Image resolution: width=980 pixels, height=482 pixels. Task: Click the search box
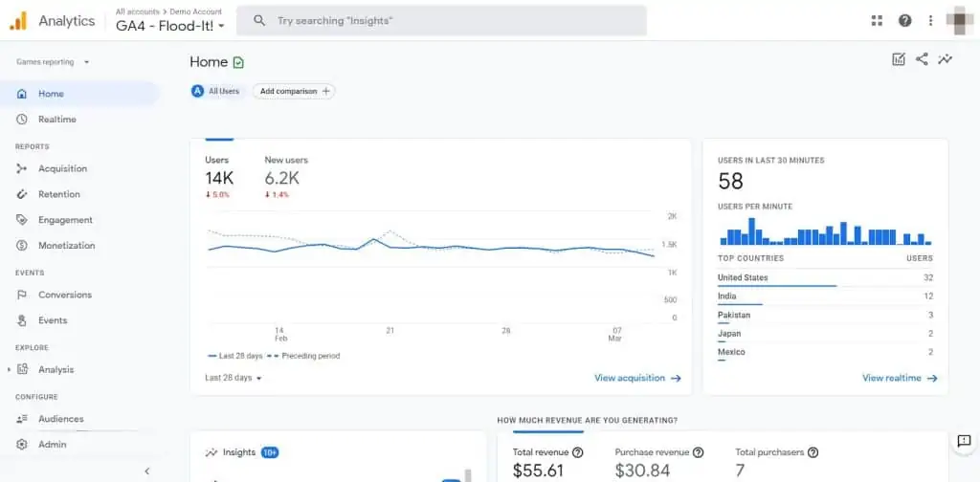click(x=441, y=21)
